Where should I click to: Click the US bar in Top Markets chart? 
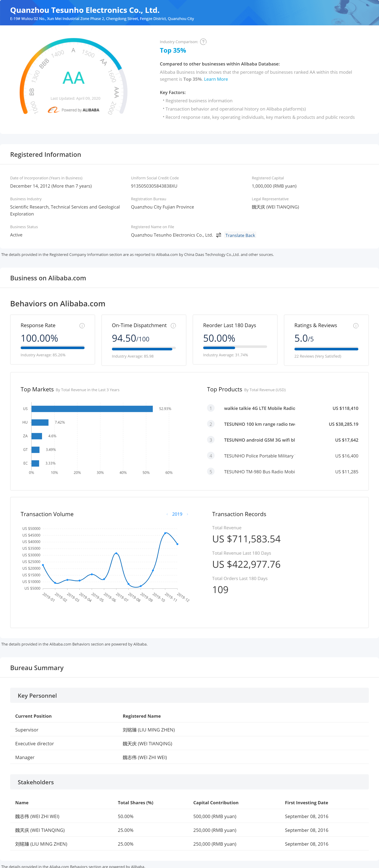(92, 409)
